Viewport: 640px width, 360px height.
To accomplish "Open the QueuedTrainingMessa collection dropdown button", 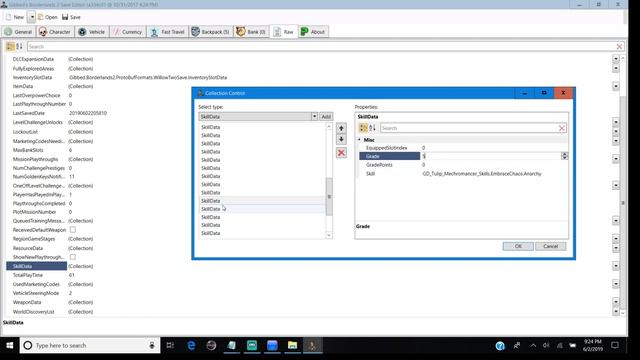I will pyautogui.click(x=616, y=221).
